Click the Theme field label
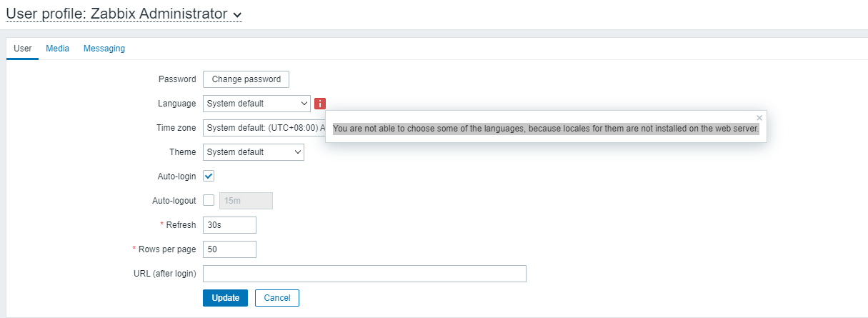868x318 pixels. pyautogui.click(x=182, y=152)
